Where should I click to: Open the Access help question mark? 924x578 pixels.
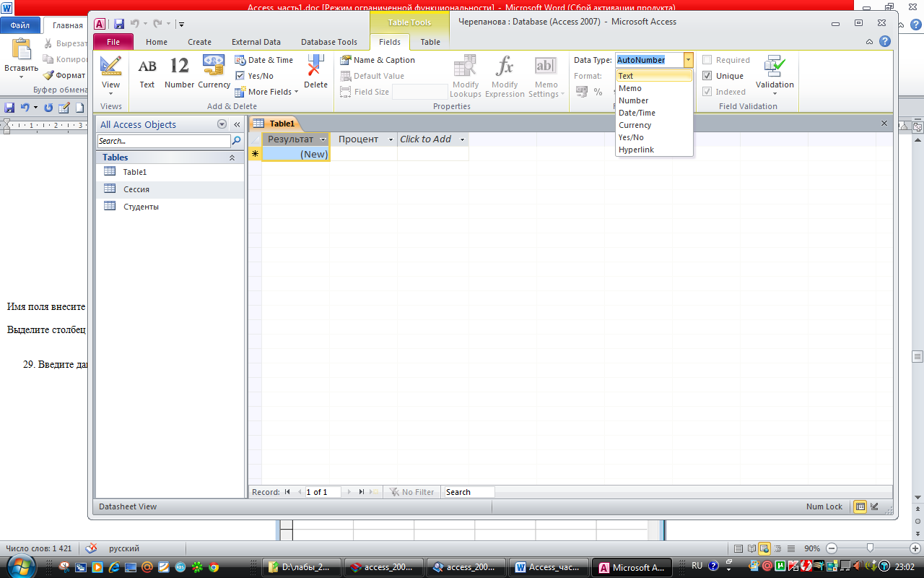coord(885,42)
